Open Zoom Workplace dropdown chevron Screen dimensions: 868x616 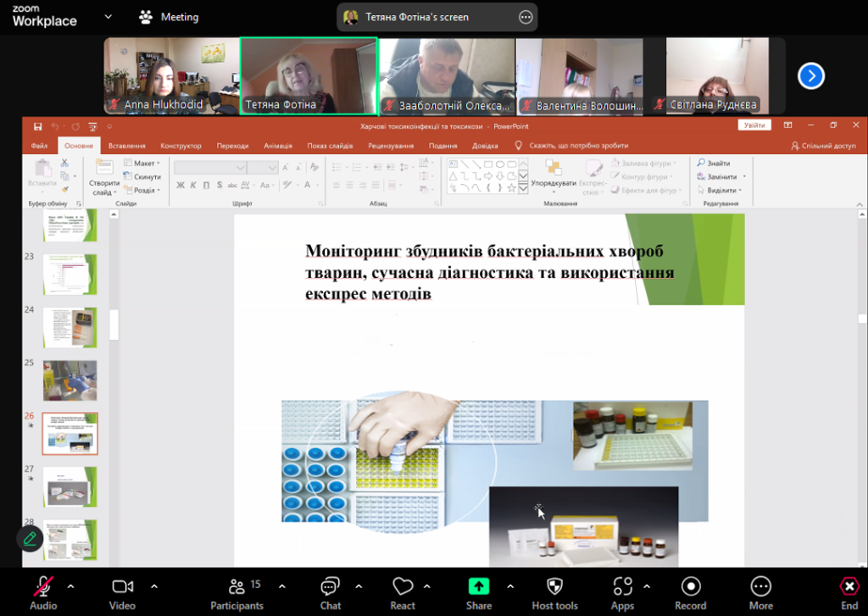pos(108,17)
